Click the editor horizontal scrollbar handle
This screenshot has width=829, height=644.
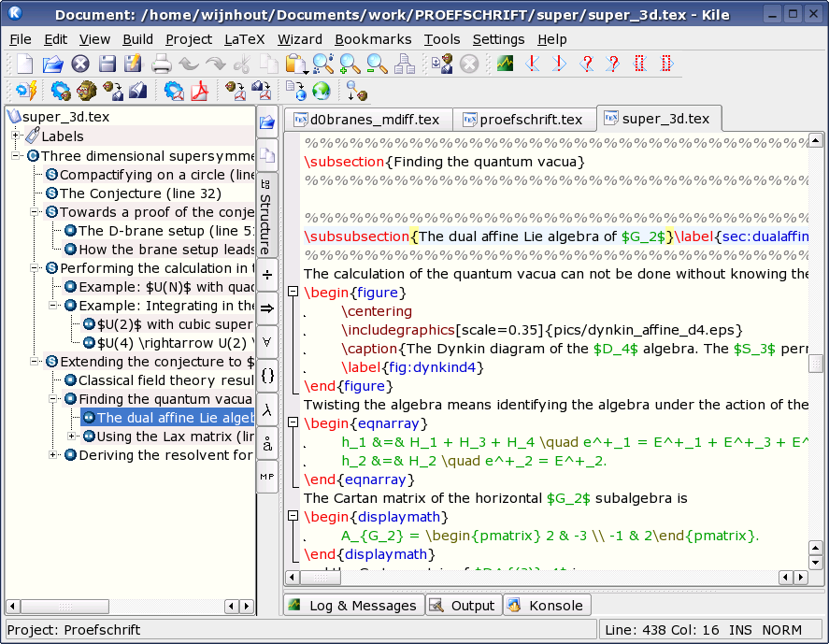[x=321, y=578]
